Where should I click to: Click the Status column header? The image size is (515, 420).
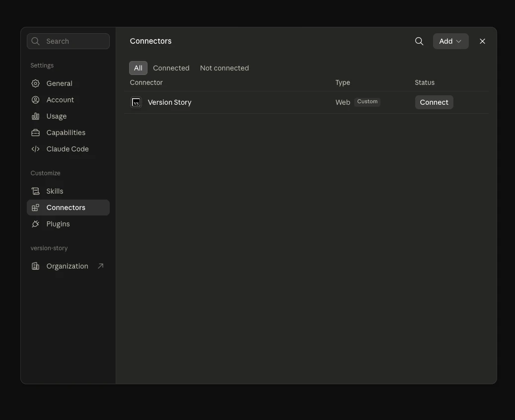coord(425,82)
